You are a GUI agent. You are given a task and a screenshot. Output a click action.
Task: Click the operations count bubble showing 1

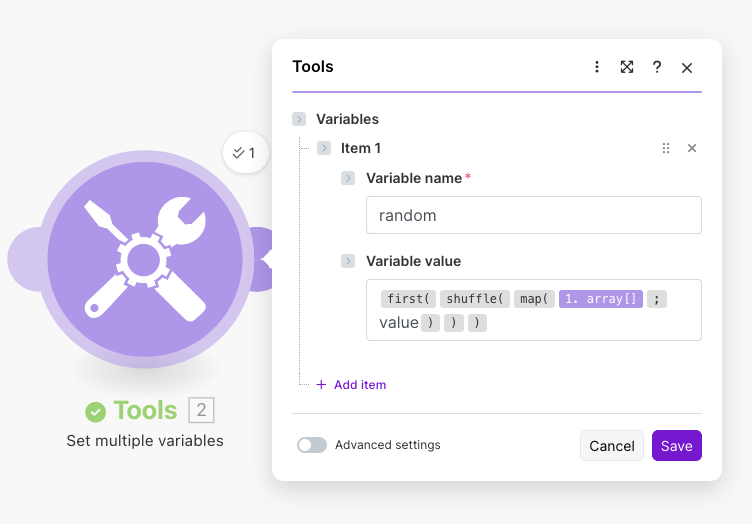tap(245, 153)
